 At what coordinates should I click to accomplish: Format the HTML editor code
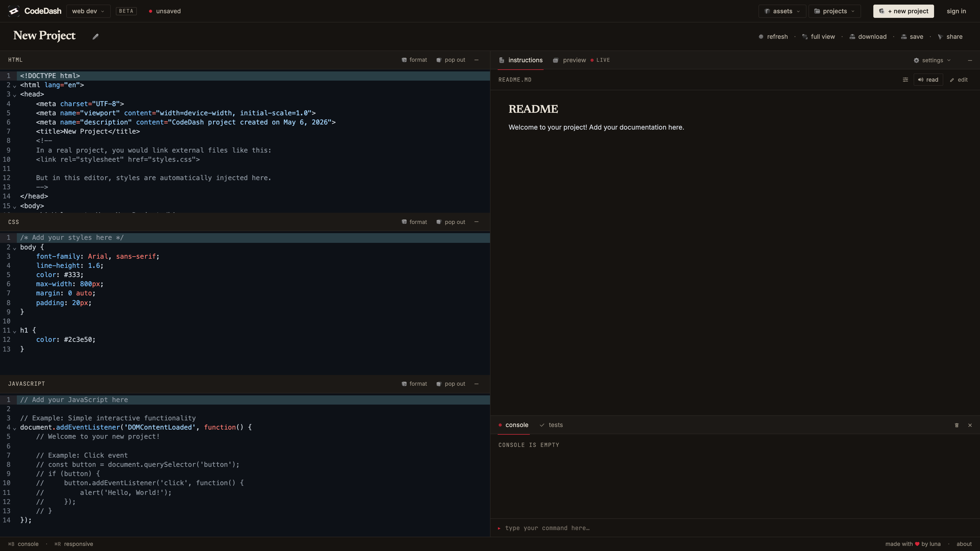[x=414, y=60]
